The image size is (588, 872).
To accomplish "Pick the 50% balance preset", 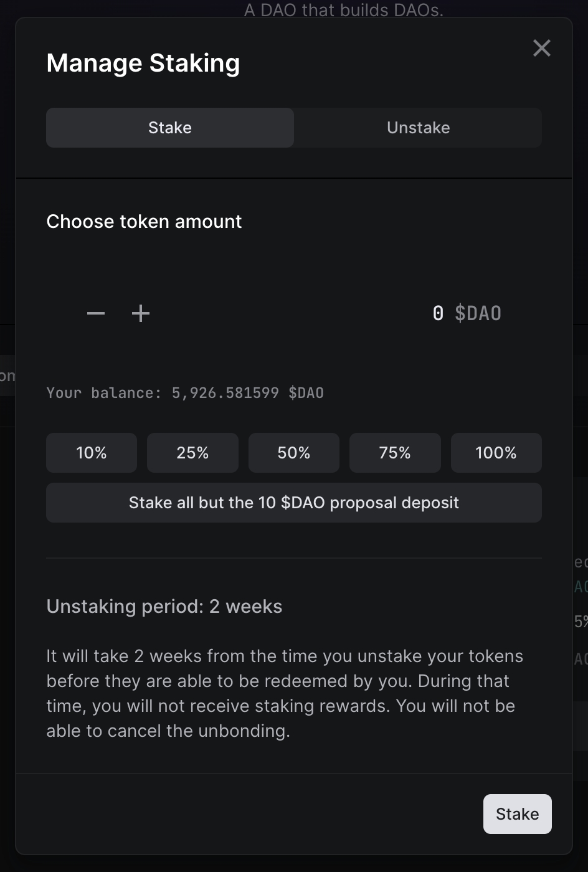I will 294,453.
